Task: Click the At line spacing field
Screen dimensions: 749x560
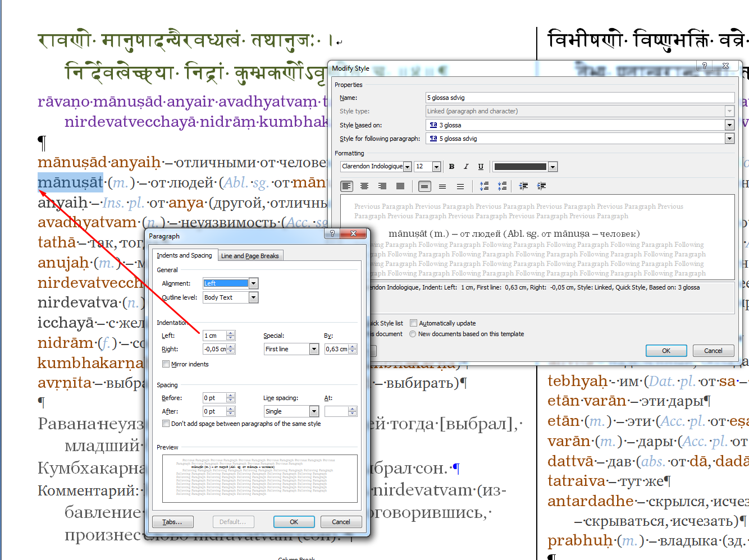Action: pyautogui.click(x=336, y=411)
